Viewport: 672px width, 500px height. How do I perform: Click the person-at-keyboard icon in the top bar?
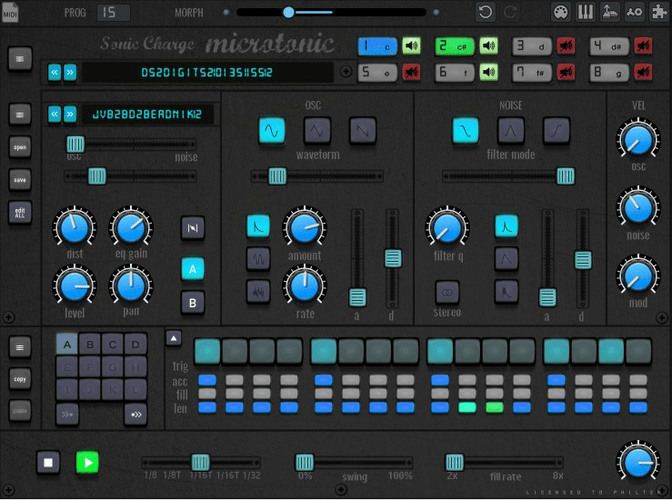(x=610, y=12)
